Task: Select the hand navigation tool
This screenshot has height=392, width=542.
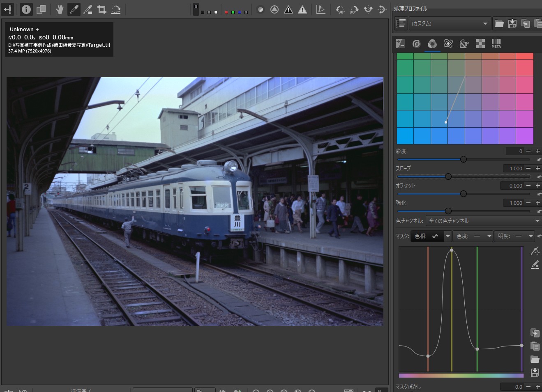Action: [60, 9]
